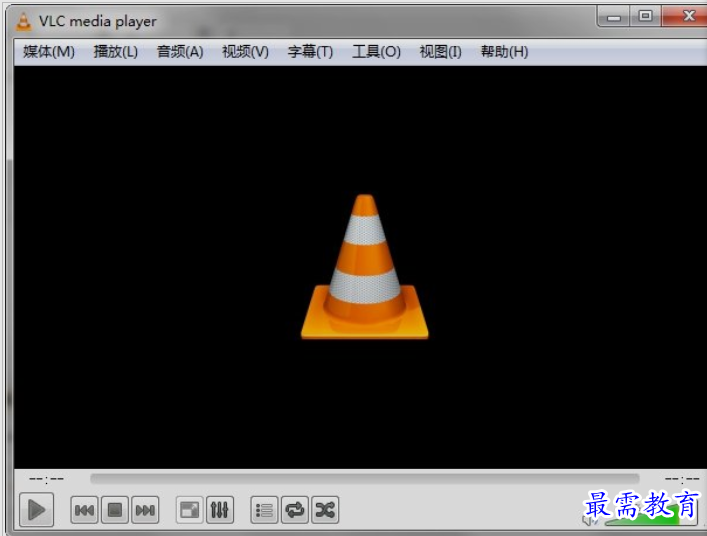Click the remaining time label
The width and height of the screenshot is (707, 536).
pyautogui.click(x=682, y=479)
